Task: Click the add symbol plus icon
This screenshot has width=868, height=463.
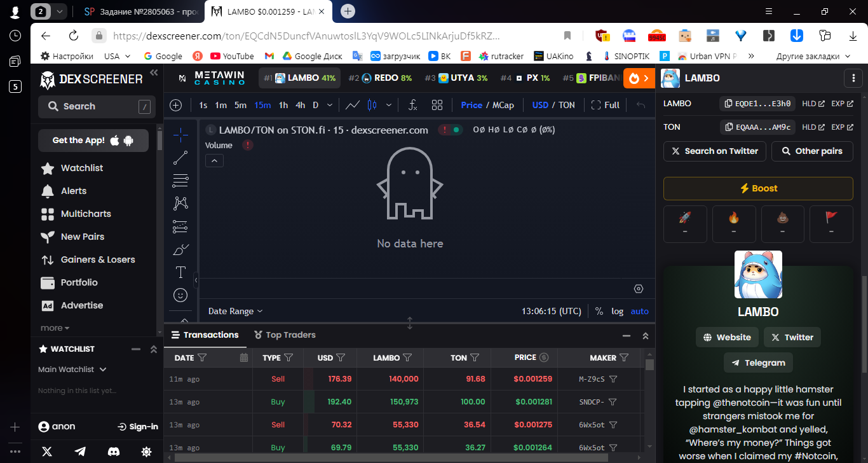Action: click(x=176, y=105)
